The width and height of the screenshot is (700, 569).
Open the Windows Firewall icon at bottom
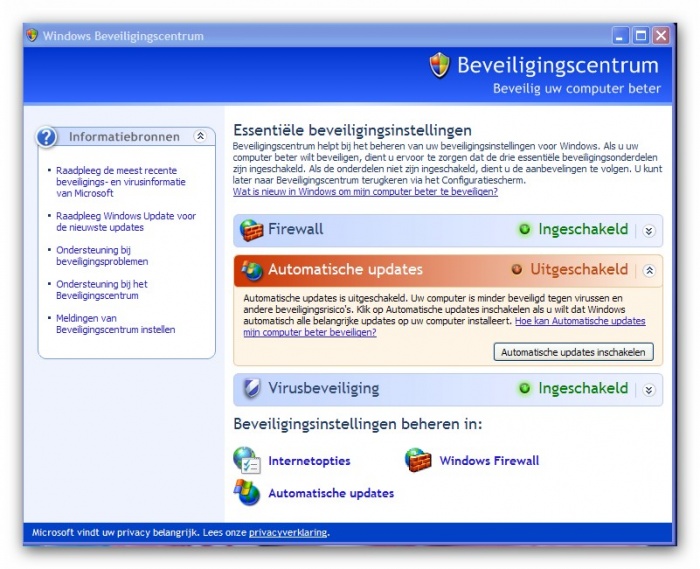(418, 460)
